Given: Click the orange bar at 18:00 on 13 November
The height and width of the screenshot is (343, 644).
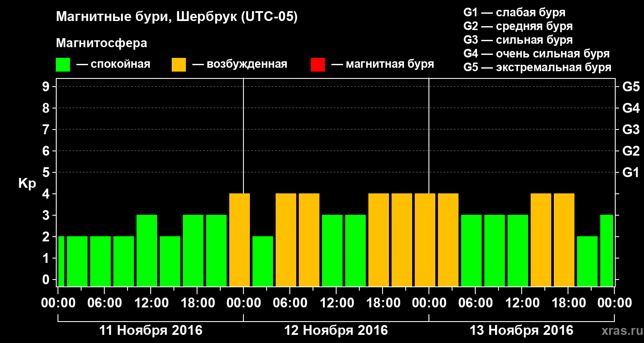Looking at the screenshot, I should 564,240.
